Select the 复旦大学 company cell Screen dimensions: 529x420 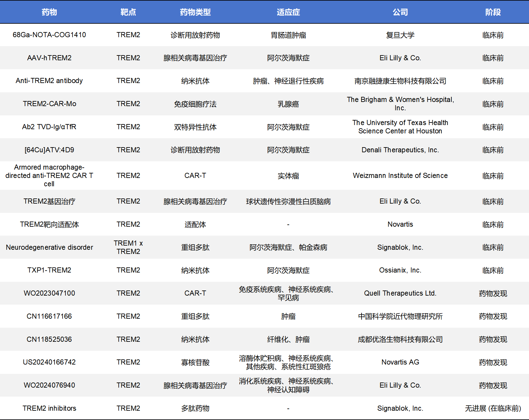click(x=400, y=35)
